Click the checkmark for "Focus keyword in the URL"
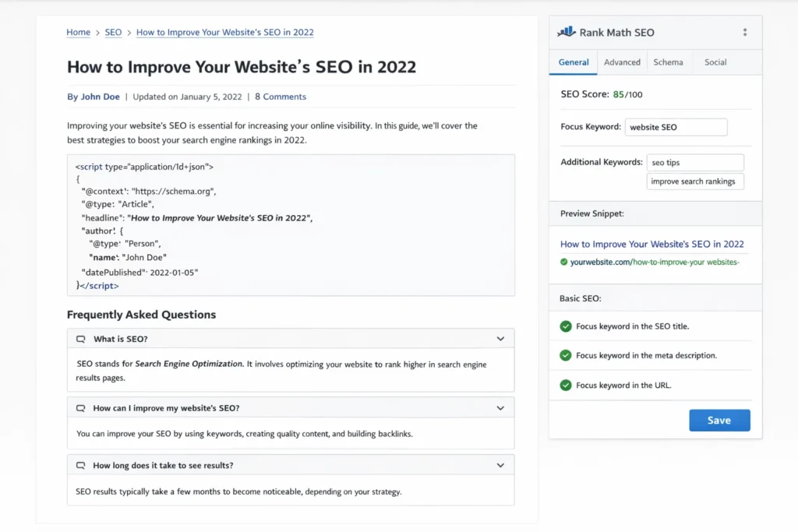Screen dimensions: 798x532 [566, 385]
